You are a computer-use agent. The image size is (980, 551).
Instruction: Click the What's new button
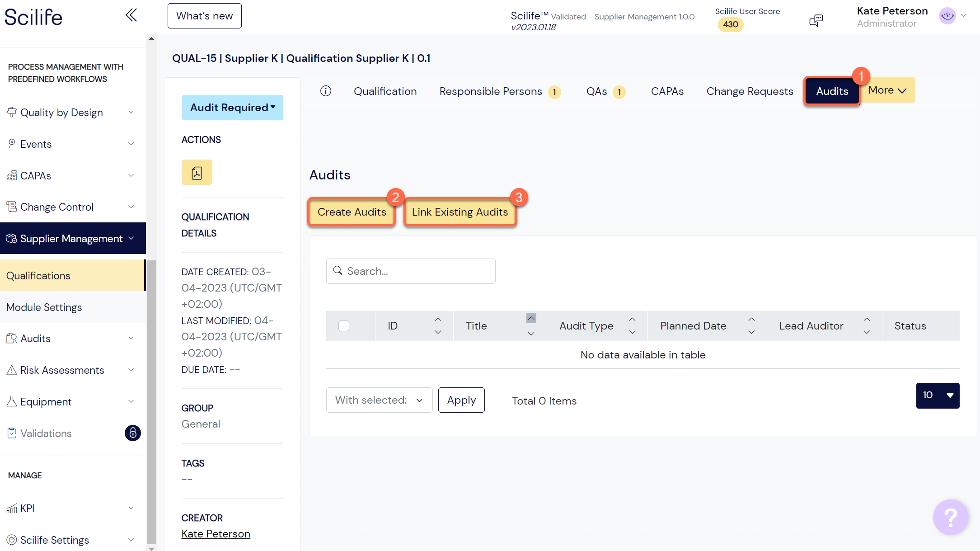pos(204,16)
